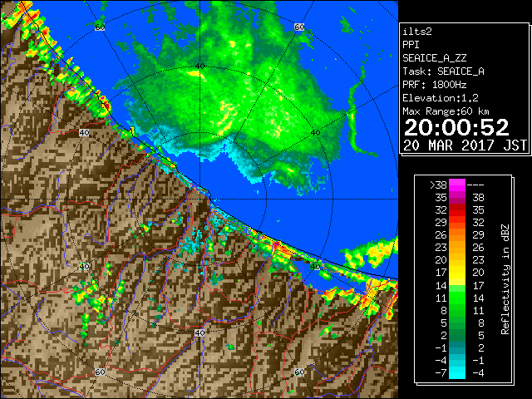
Task: Pick the yellow 17–20 dBZ color band
Action: pyautogui.click(x=457, y=273)
